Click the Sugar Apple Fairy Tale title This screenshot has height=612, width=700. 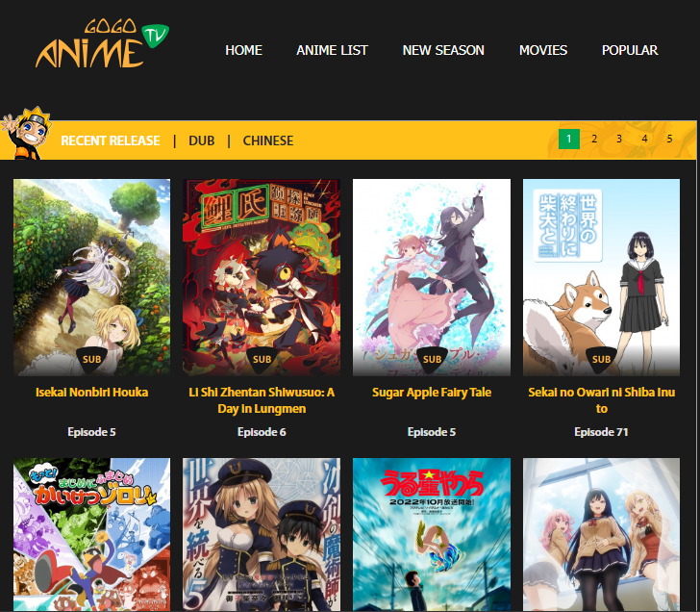click(x=432, y=393)
